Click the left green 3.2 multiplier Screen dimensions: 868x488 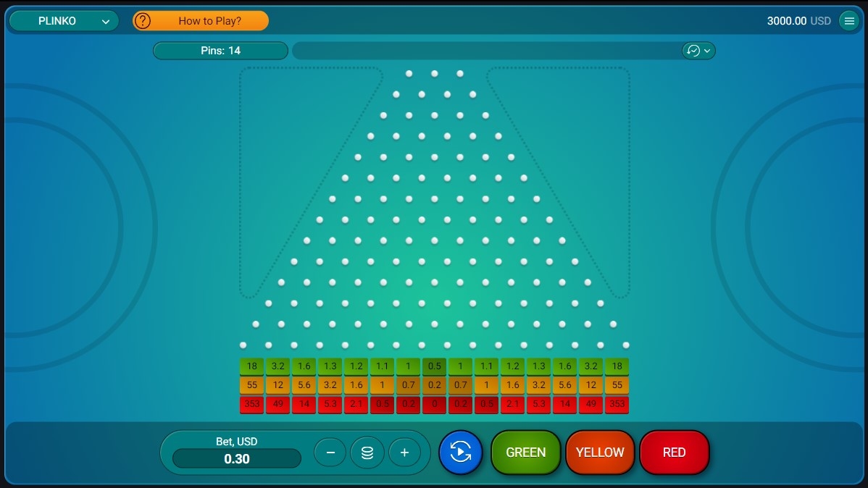(278, 366)
